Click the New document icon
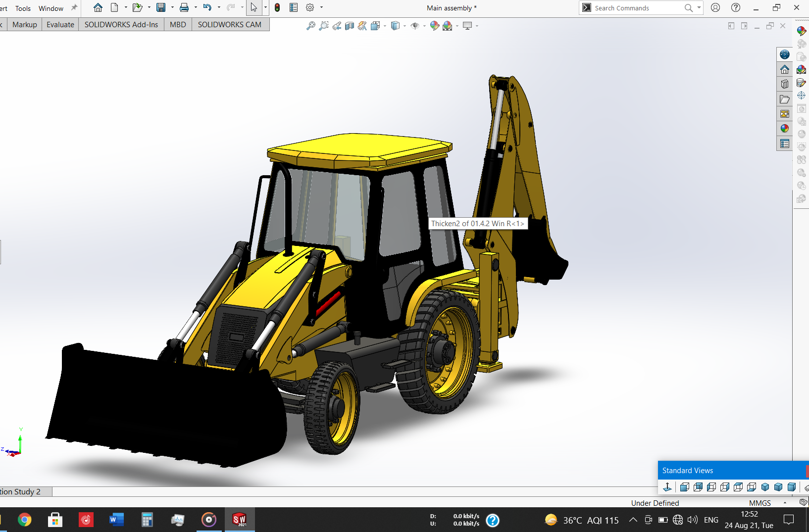 pyautogui.click(x=114, y=7)
